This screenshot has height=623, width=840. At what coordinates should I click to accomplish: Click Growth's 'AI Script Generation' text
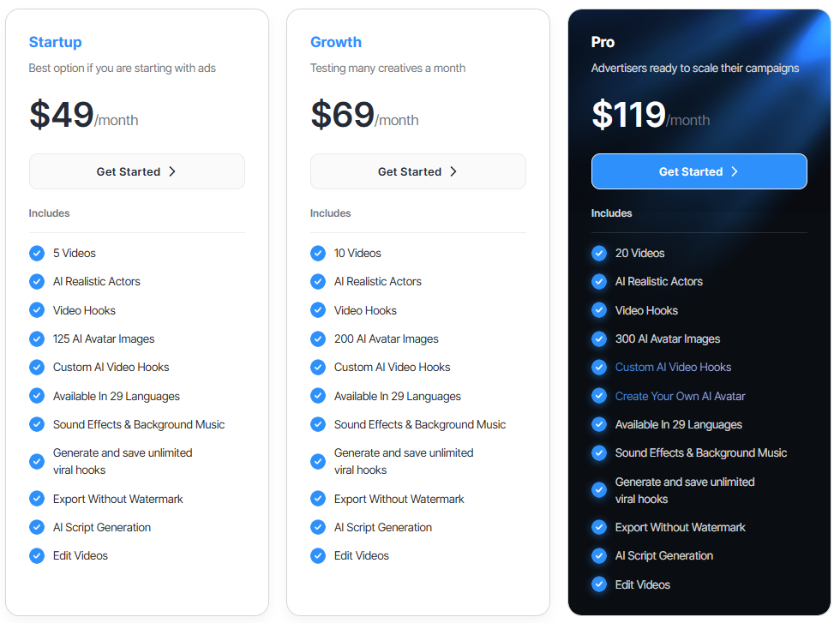click(383, 528)
